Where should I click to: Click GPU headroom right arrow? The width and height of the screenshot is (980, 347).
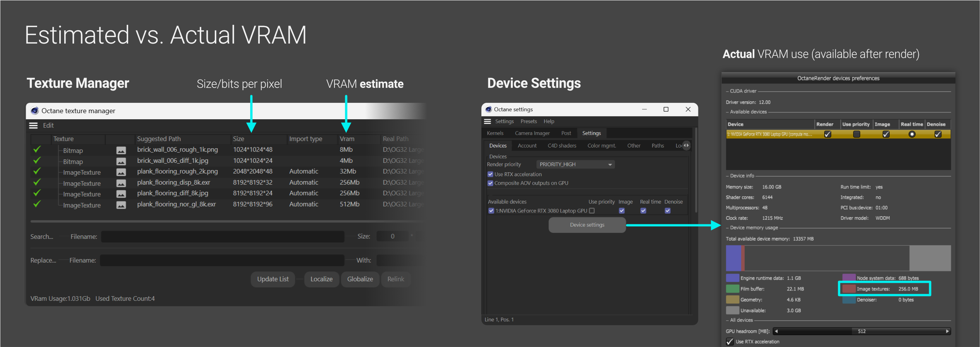tap(947, 331)
